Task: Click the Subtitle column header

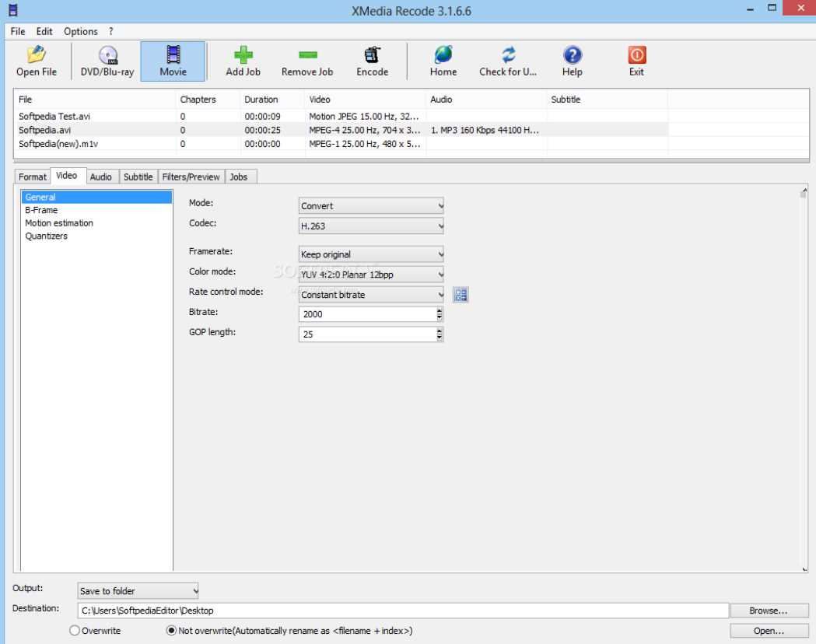Action: click(608, 100)
